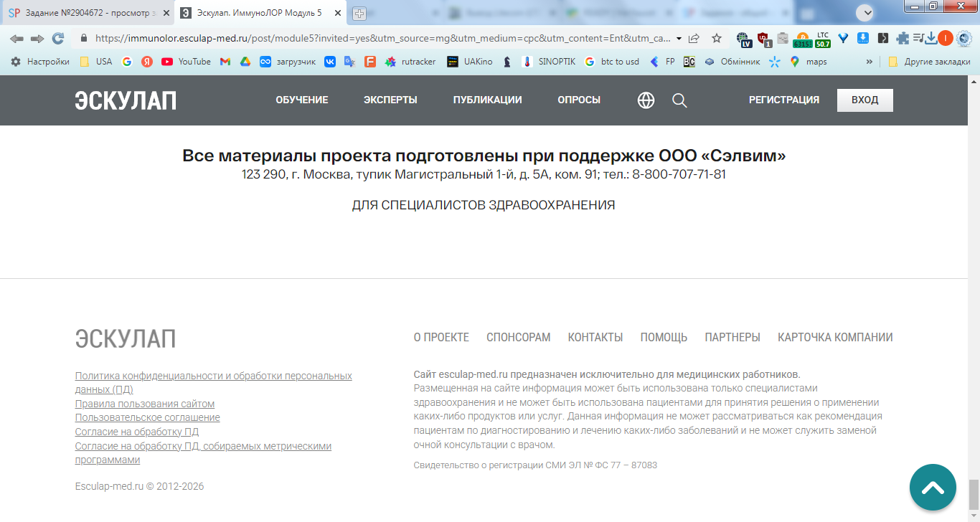Open the tab search dropdown button
980x522 pixels.
click(x=866, y=12)
